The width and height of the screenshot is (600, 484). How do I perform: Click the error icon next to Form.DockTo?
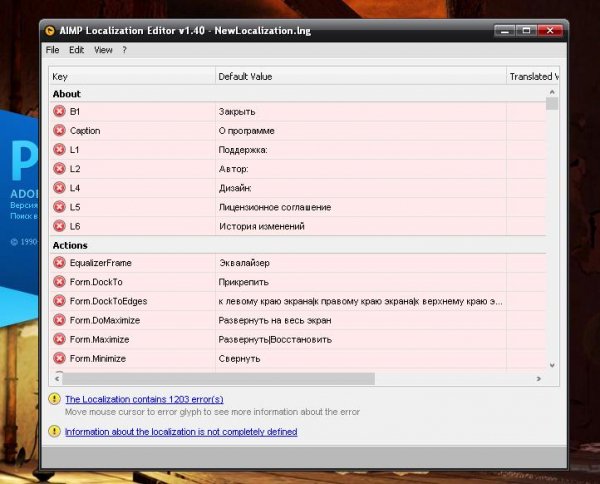click(59, 282)
